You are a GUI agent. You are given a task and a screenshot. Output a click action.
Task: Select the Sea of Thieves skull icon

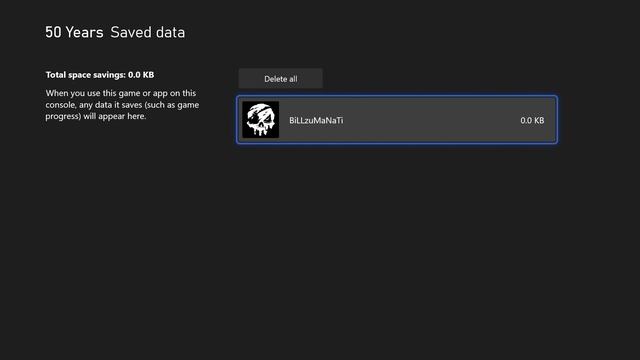pyautogui.click(x=260, y=120)
